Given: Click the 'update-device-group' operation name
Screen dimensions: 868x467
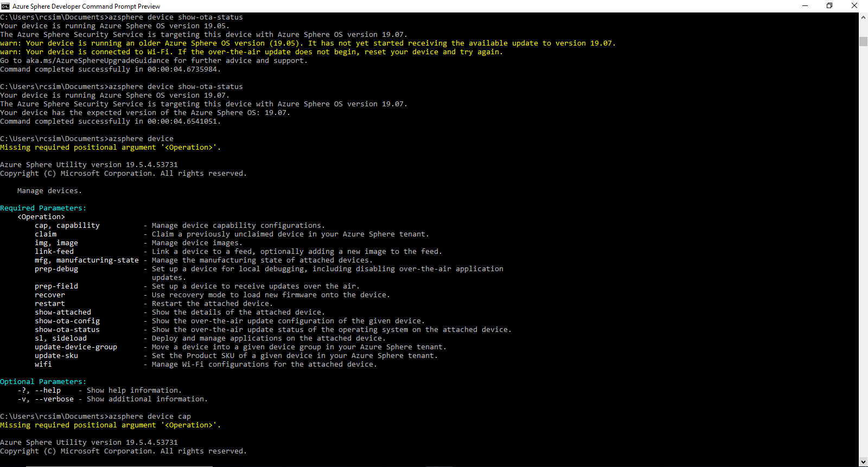Looking at the screenshot, I should [76, 347].
